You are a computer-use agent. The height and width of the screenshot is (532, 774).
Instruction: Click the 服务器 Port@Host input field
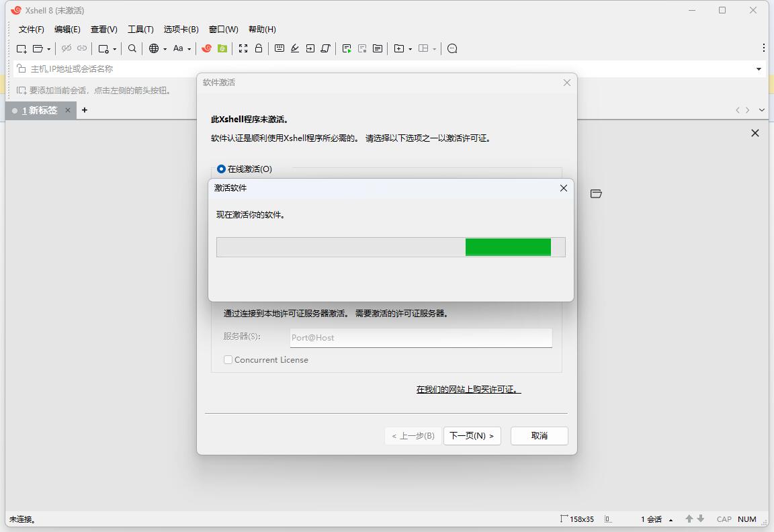[421, 338]
